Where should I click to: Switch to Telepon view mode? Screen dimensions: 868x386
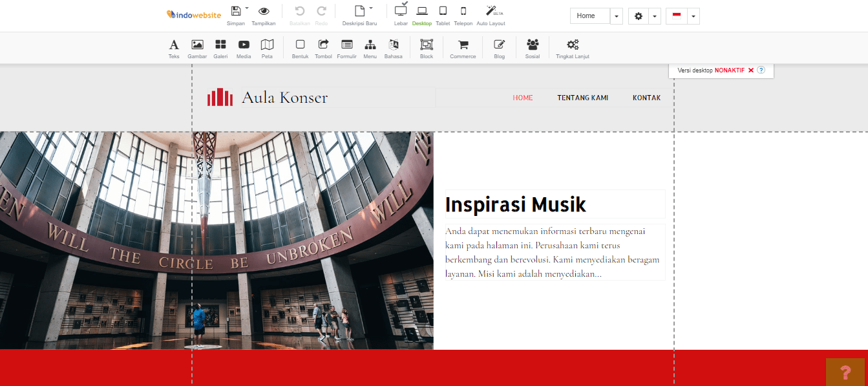(x=463, y=15)
